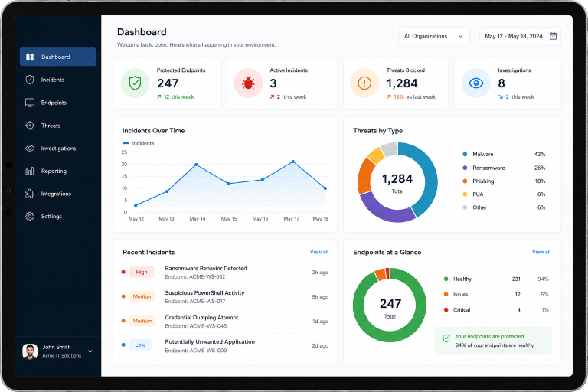Open Settings gear icon in sidebar
588x392 pixels.
pos(30,217)
